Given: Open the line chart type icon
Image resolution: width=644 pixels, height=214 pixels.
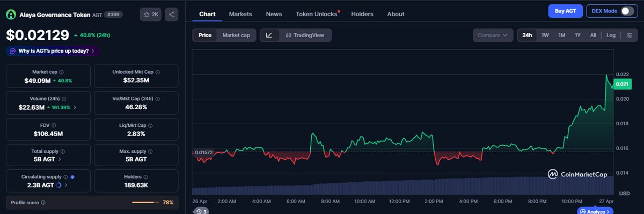Looking at the screenshot, I should [x=269, y=35].
